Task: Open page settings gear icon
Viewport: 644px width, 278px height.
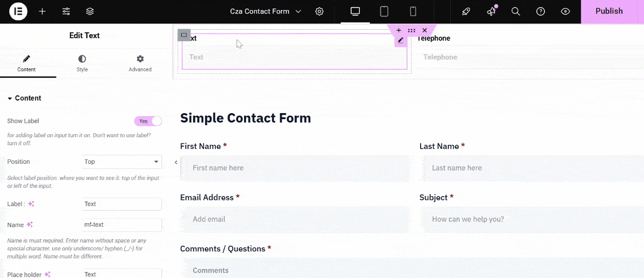Action: (319, 12)
